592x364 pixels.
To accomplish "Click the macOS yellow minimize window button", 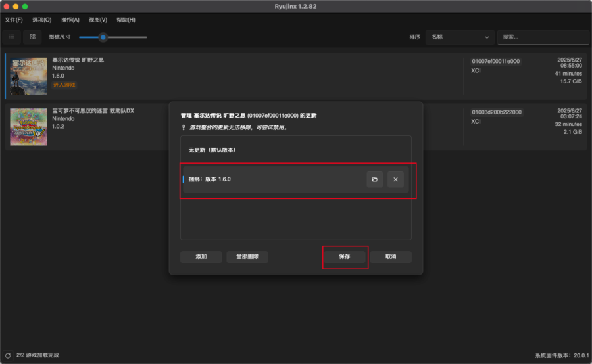I will pos(16,7).
